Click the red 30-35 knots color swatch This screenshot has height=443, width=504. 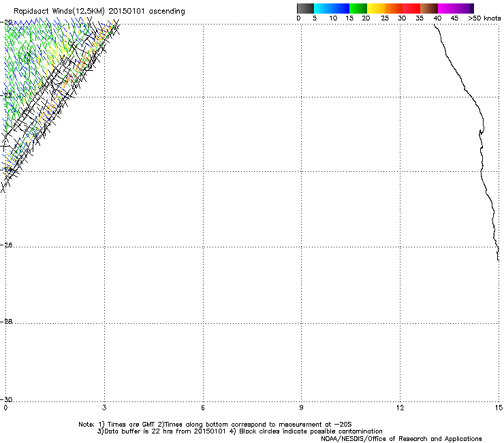point(411,8)
